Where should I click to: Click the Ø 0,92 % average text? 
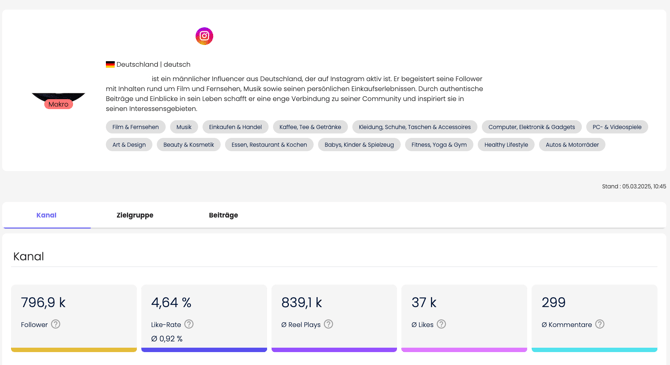pyautogui.click(x=167, y=339)
